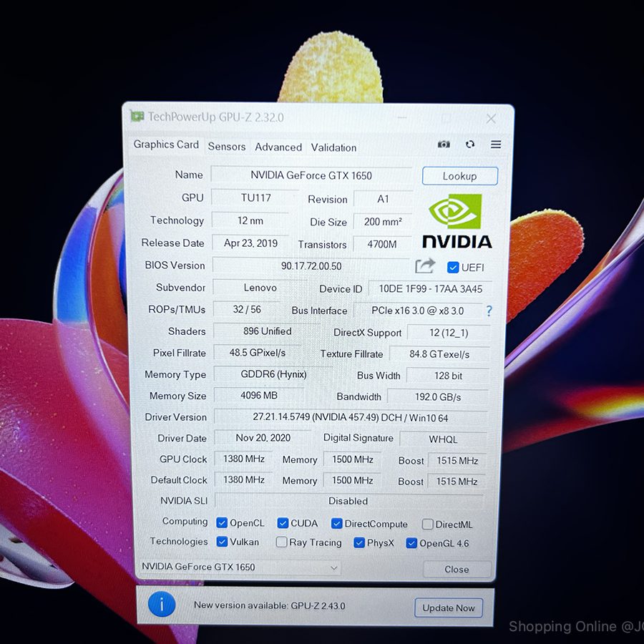Toggle the PhysX checkbox
644x644 pixels.
pos(359,542)
